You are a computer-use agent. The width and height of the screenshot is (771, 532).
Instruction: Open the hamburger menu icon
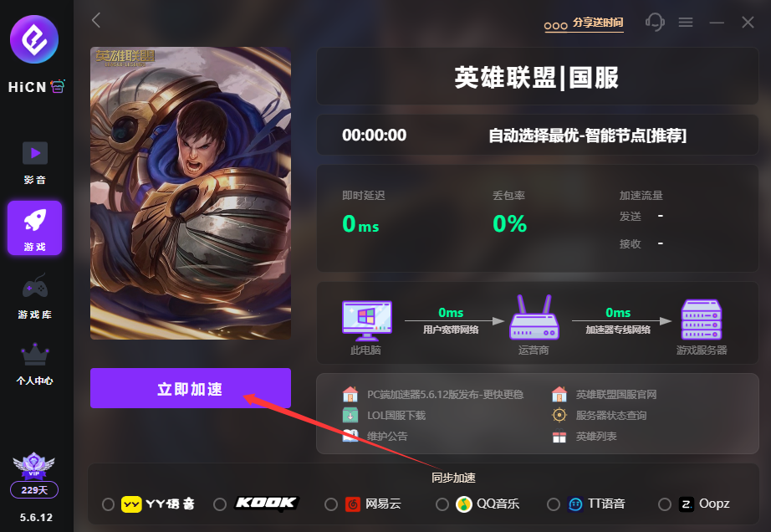coord(686,22)
